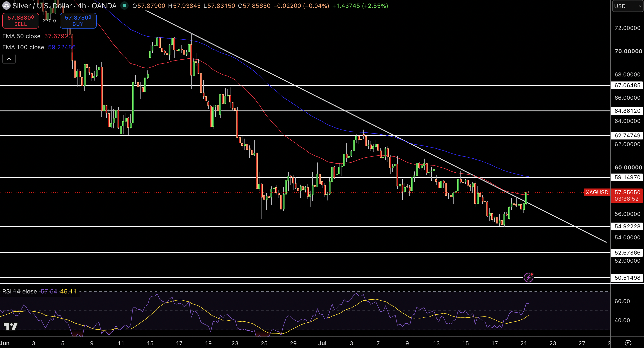Click the 52.67366 price level label
Screen dimensions: 644x348
click(627, 253)
